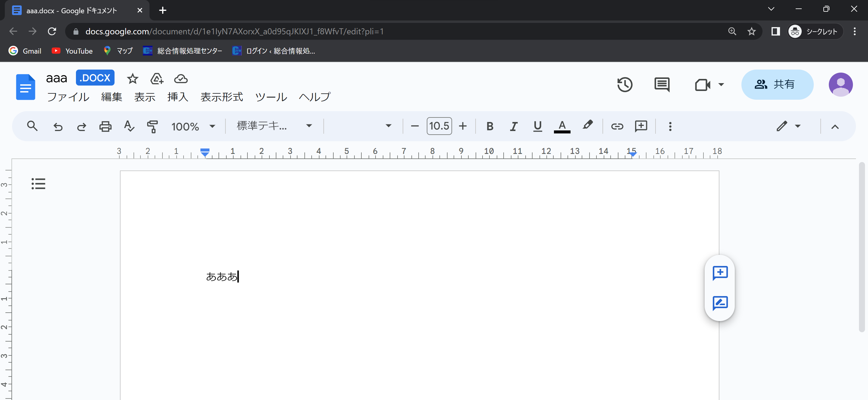
Task: Open the ツール menu
Action: click(x=271, y=97)
